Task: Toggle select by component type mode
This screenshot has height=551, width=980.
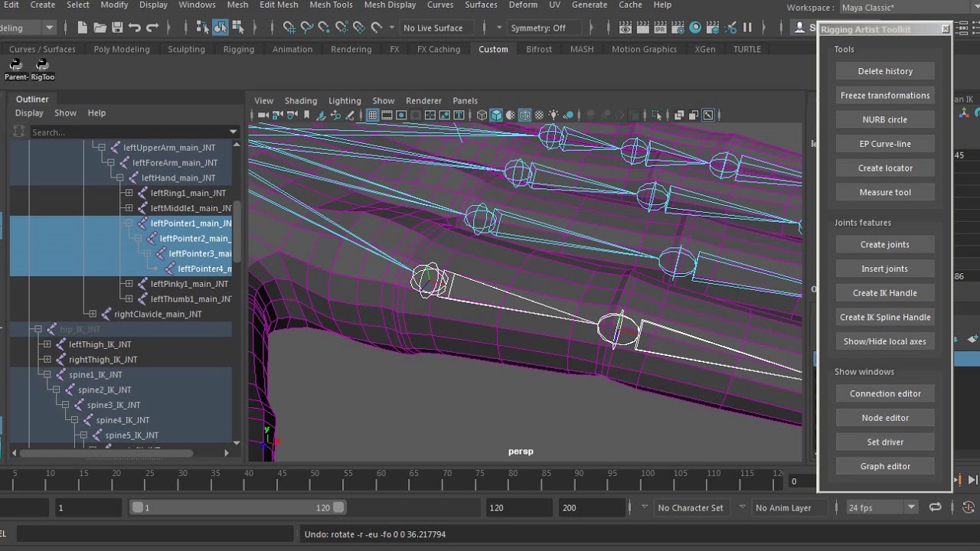Action: [x=237, y=28]
